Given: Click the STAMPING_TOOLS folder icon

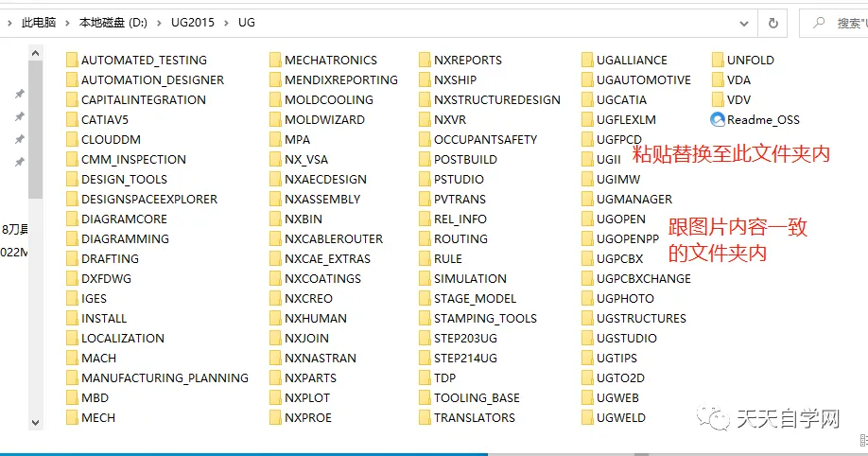Looking at the screenshot, I should (x=425, y=319).
